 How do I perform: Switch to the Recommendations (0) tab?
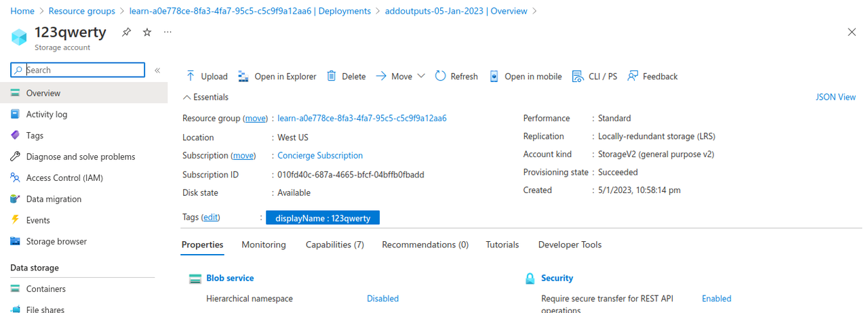[425, 245]
